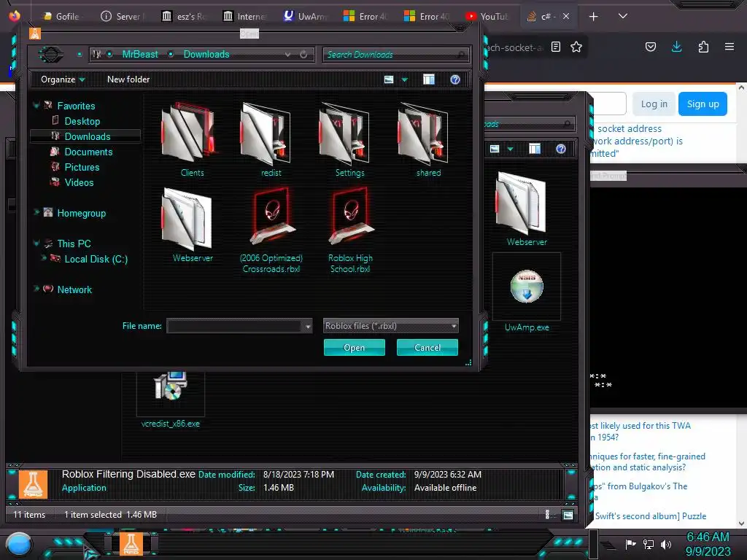The height and width of the screenshot is (560, 747).
Task: Click the volume icon in system tray
Action: tap(665, 544)
